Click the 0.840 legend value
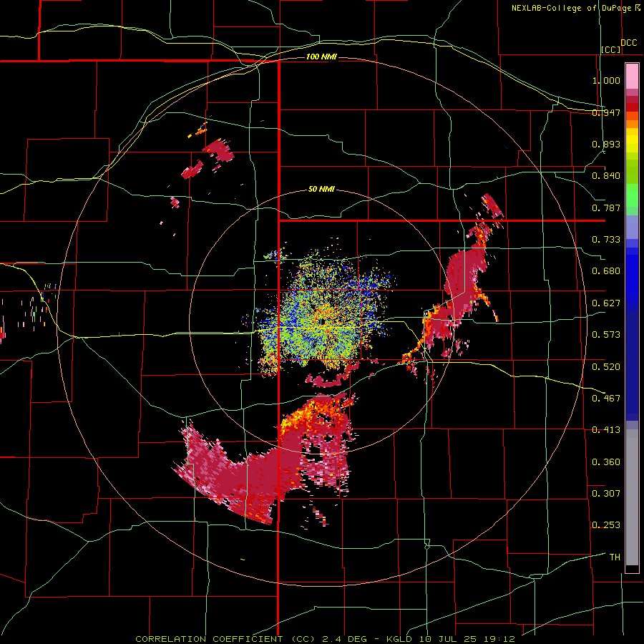 pyautogui.click(x=606, y=176)
